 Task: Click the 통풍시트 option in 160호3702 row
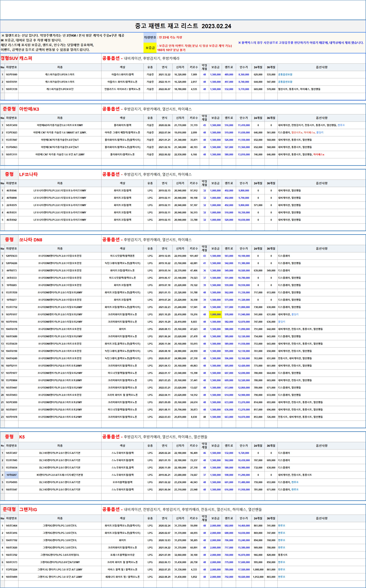[283, 555]
